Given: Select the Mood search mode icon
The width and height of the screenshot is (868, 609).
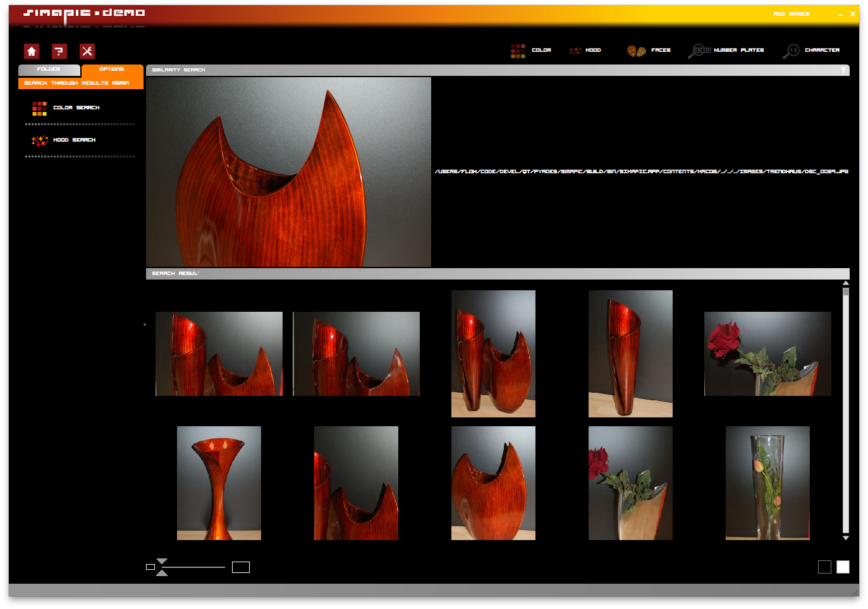Looking at the screenshot, I should click(x=575, y=50).
